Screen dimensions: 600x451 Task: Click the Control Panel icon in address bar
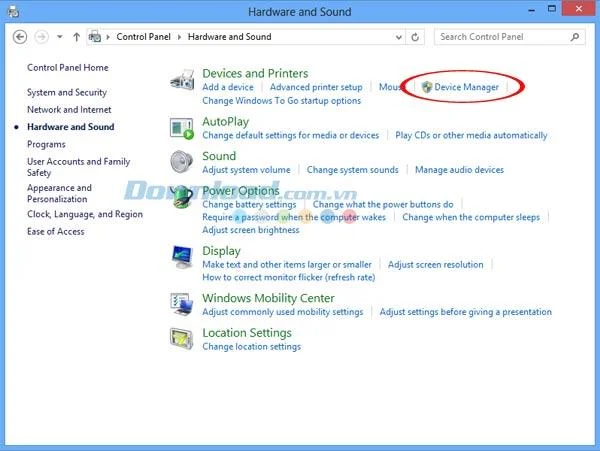click(95, 37)
